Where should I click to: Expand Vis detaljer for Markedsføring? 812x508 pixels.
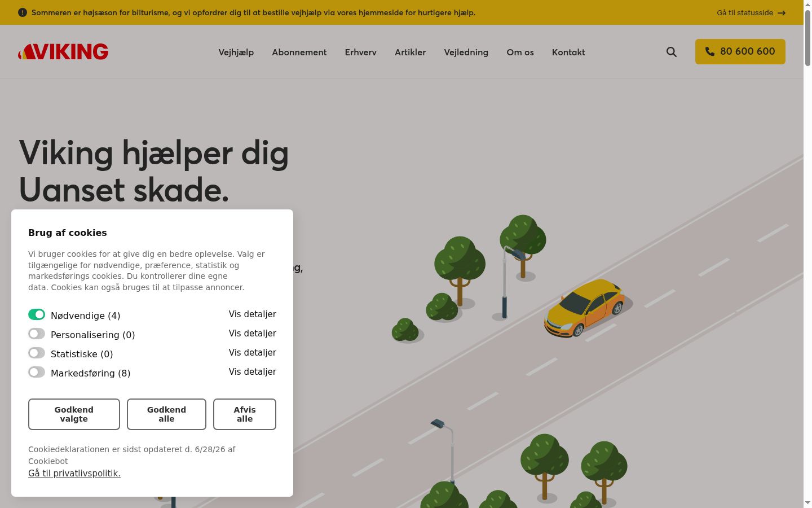pyautogui.click(x=252, y=372)
